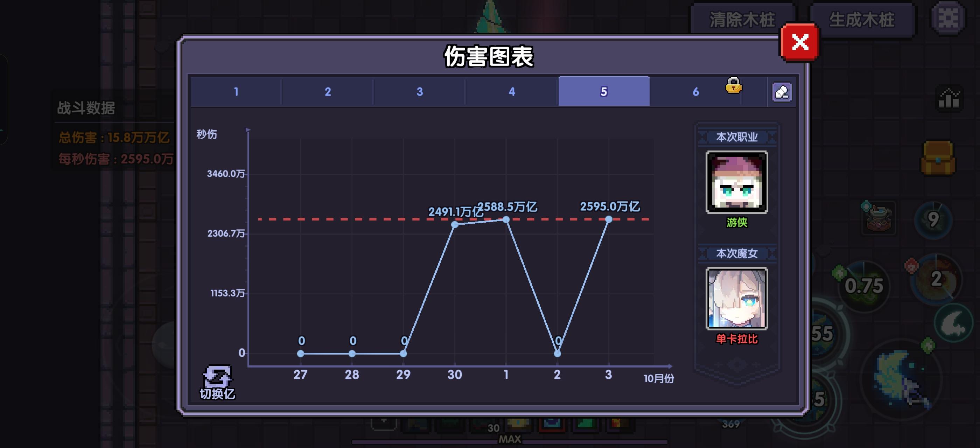
Task: Click the data point labeled 2595.0万亿
Action: click(x=609, y=219)
